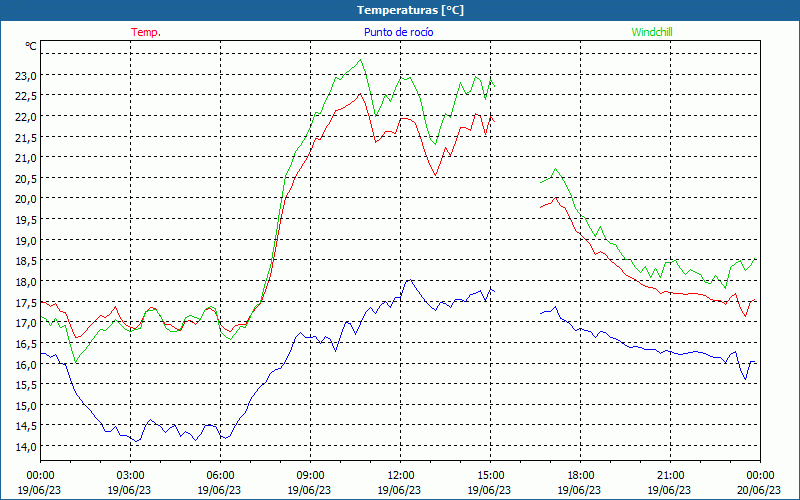Click the '°C' unit label on the axis
Image resolution: width=800 pixels, height=500 pixels.
tap(31, 46)
